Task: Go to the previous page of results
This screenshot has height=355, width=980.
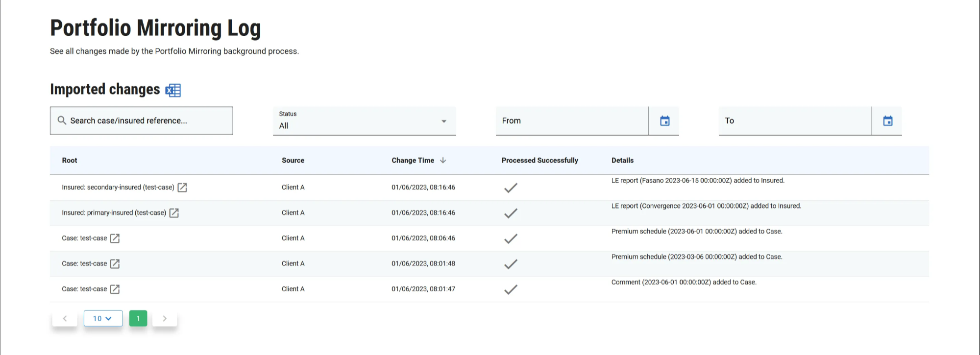Action: tap(65, 319)
